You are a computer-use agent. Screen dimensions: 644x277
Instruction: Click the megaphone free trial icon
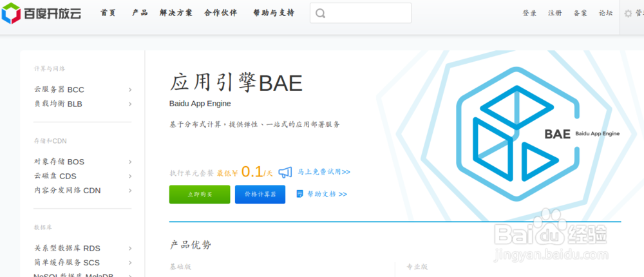coord(285,172)
